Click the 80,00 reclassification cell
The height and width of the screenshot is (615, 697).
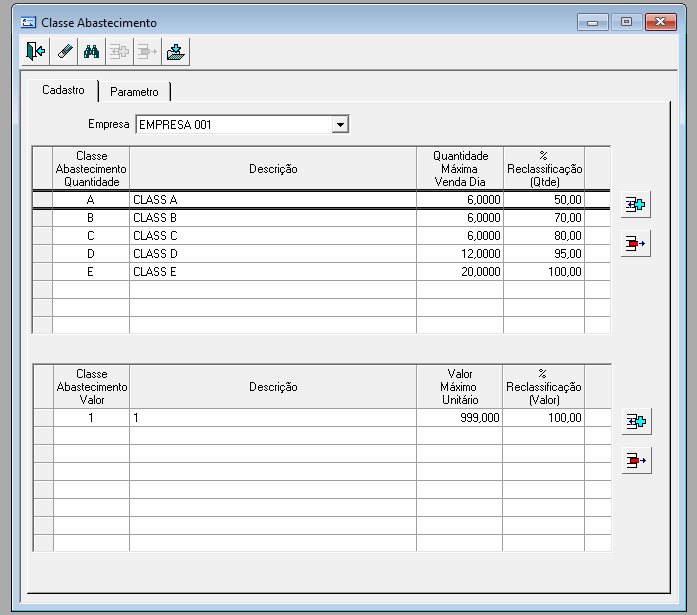point(544,236)
